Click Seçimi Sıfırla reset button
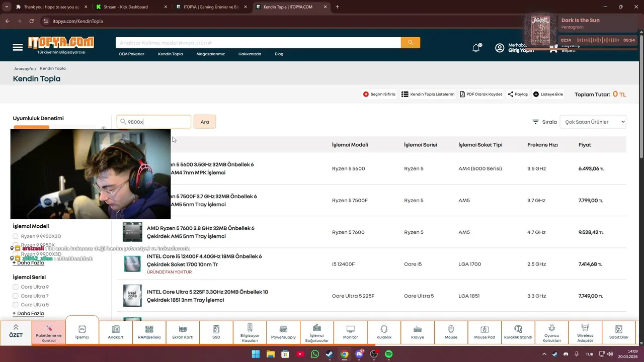Image resolution: width=644 pixels, height=362 pixels. (379, 94)
